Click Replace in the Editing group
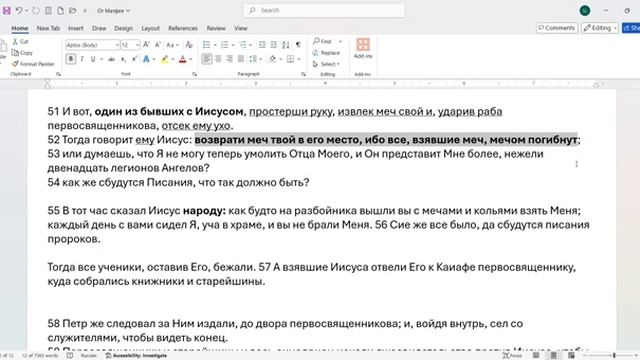 (x=326, y=53)
